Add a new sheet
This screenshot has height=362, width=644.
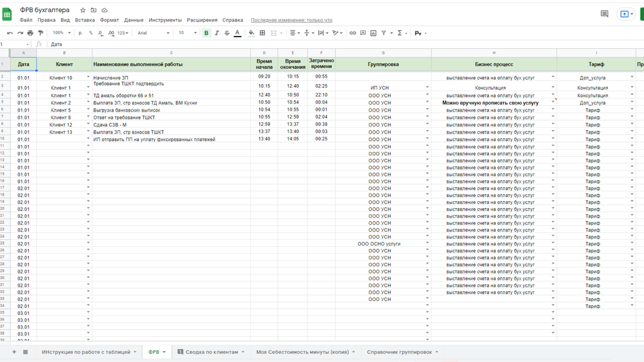click(x=14, y=352)
